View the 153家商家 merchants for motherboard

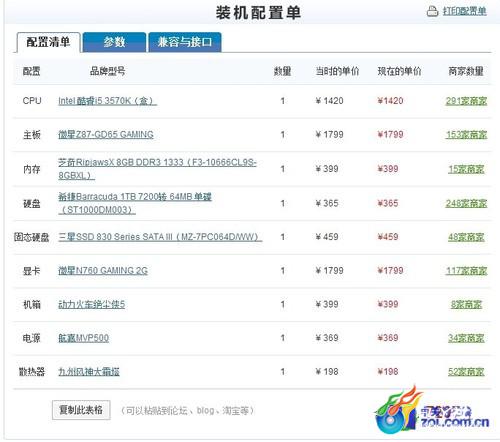[466, 135]
